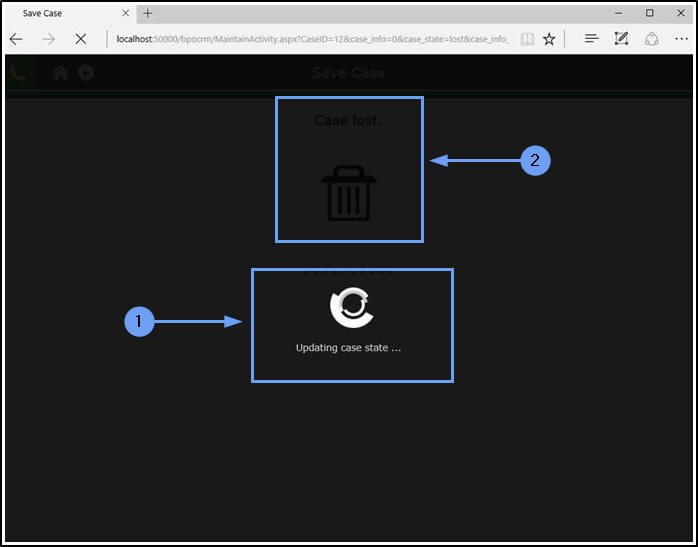Click the greyed forward navigation arrow

coord(48,39)
